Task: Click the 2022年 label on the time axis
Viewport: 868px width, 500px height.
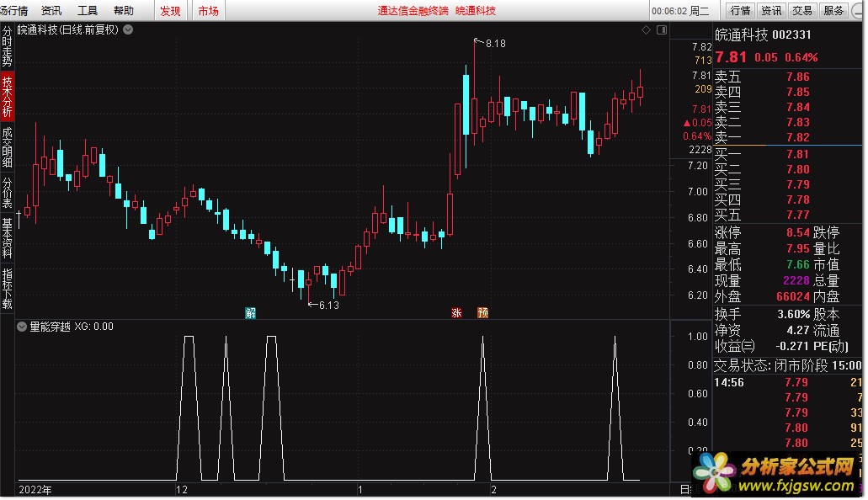Action: [x=35, y=490]
